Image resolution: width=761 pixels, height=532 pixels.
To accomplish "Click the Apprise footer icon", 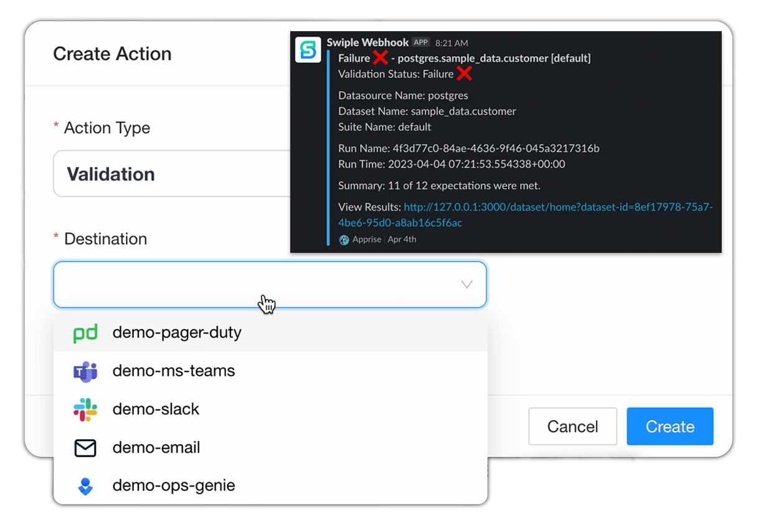I will [x=344, y=239].
